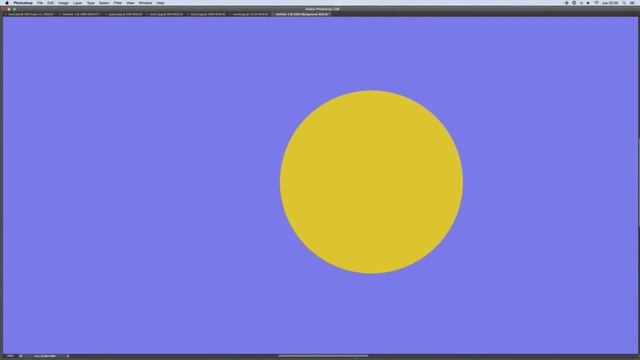Open Notification Center icon in menu bar
This screenshot has height=360, width=640.
(x=632, y=3)
